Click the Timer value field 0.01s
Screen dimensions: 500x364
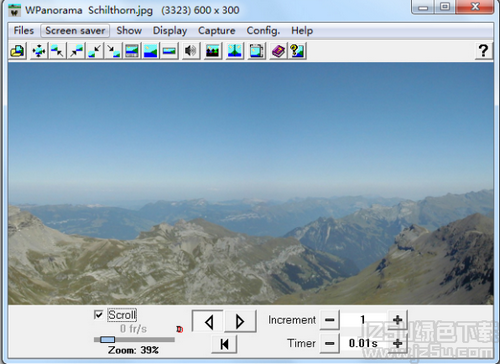pyautogui.click(x=363, y=343)
